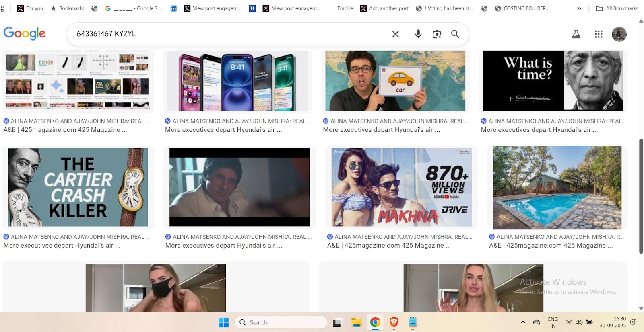Viewport: 644px width, 332px height.
Task: Open Google Lens image search
Action: click(437, 34)
